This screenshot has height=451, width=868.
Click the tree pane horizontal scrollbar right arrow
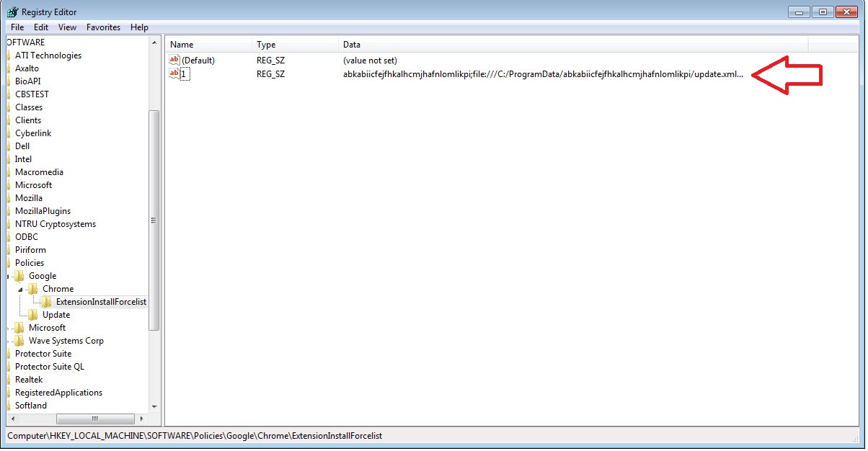tap(143, 419)
